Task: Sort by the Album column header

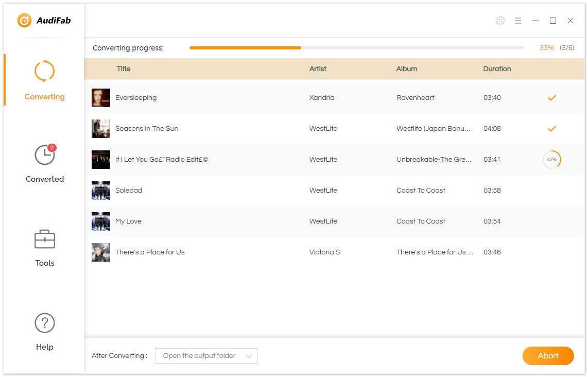Action: coord(406,68)
